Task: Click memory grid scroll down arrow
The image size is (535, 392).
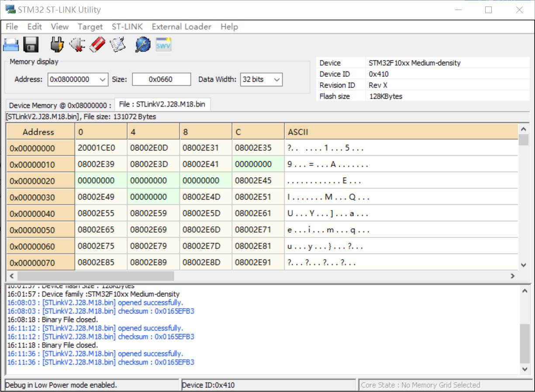Action: [524, 265]
